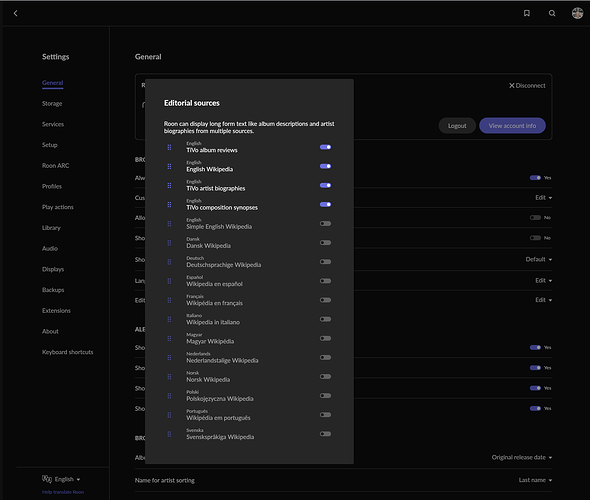The height and width of the screenshot is (500, 590).
Task: Click the translate language icon next to English
Action: tap(47, 479)
